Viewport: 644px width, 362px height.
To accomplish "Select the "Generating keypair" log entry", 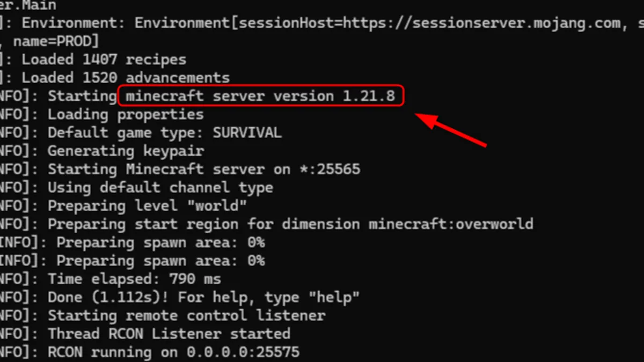I will click(x=126, y=151).
